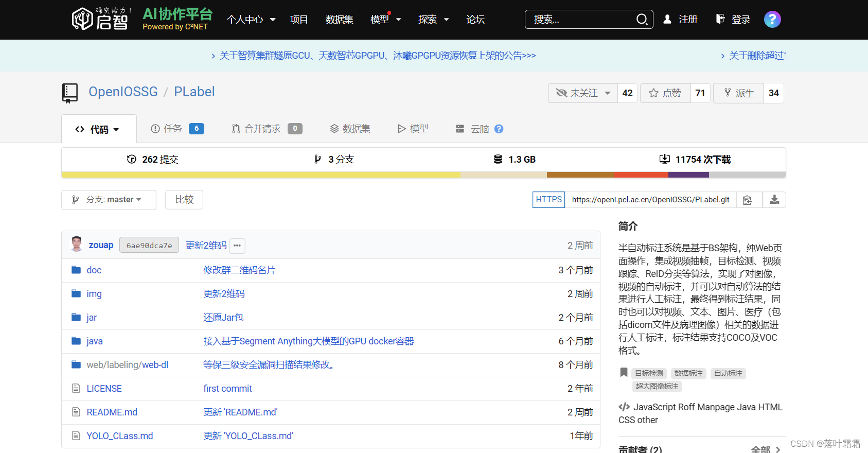Click the OpenI 启智 logo
The width and height of the screenshot is (868, 453).
[x=101, y=19]
